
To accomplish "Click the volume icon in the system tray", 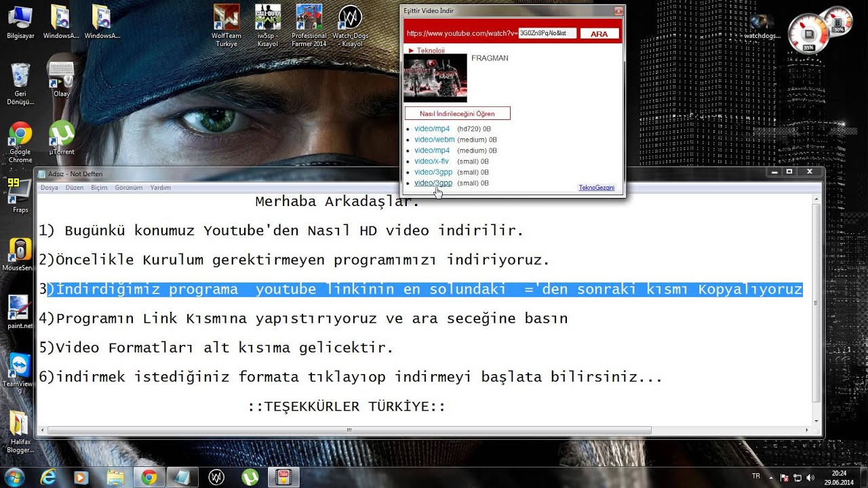I will (x=810, y=477).
